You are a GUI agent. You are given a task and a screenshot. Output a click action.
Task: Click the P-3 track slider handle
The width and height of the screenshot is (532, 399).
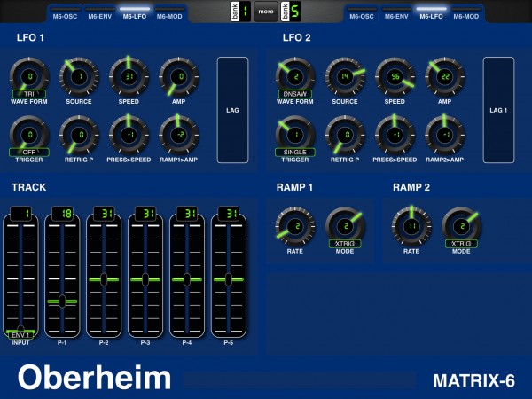pos(145,279)
